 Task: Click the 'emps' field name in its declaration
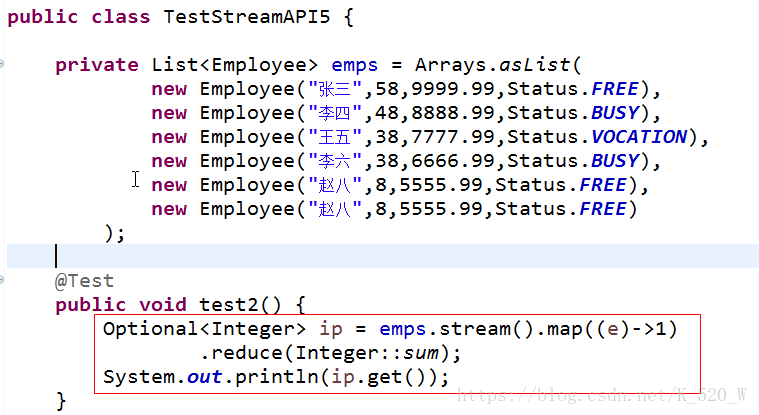[355, 65]
